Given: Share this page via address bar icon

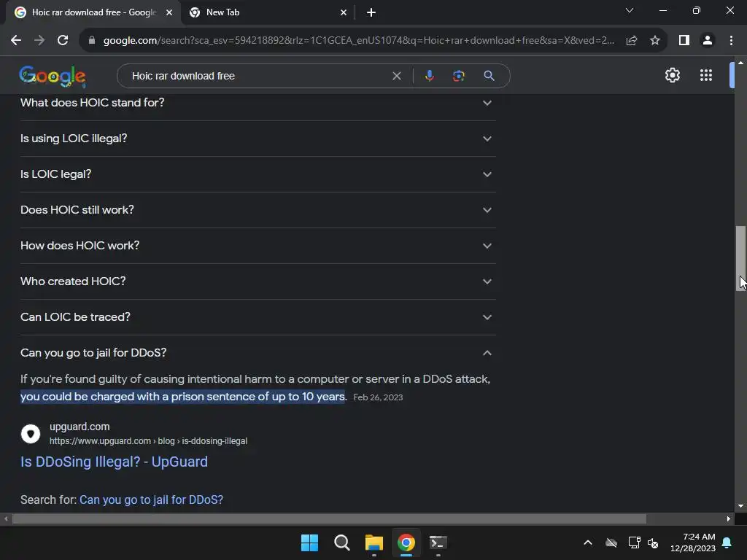Looking at the screenshot, I should 632,41.
